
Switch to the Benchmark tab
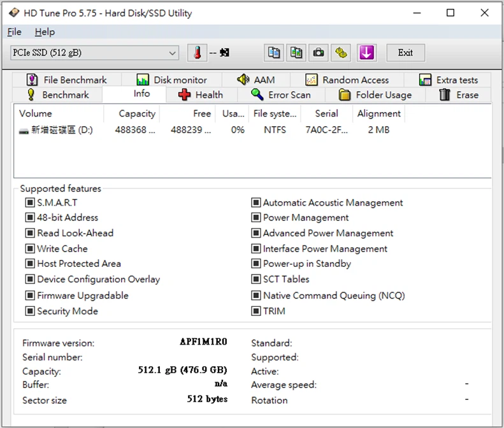click(x=58, y=95)
